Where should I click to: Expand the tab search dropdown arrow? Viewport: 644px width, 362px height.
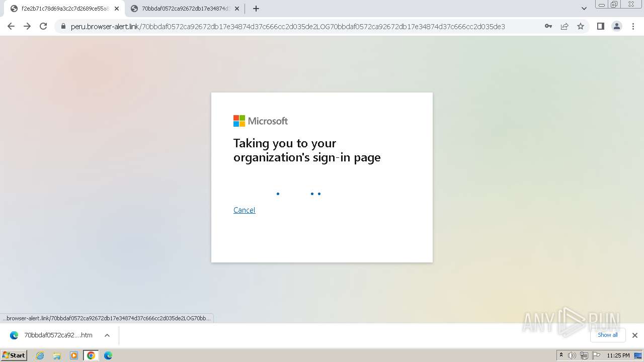(584, 9)
